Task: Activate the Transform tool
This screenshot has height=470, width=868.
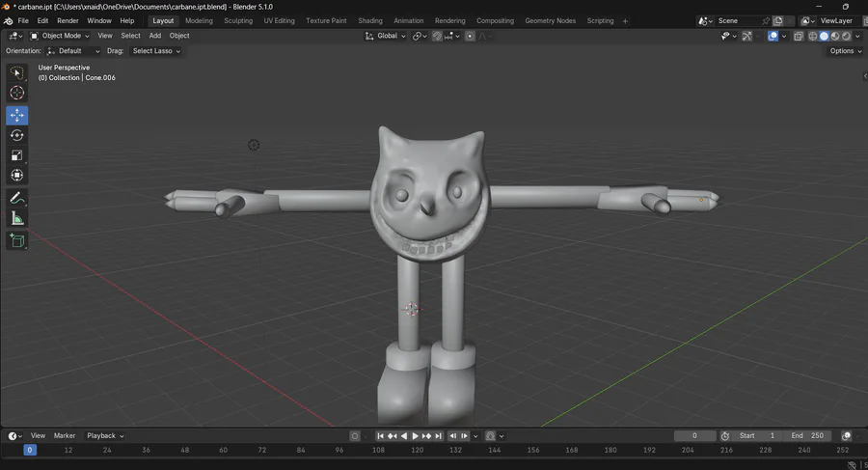Action: [17, 175]
